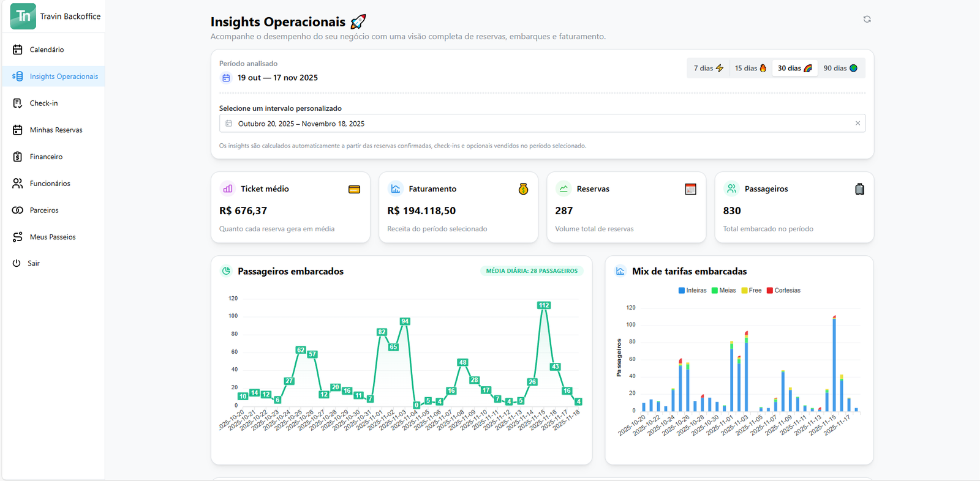Open the Check-in page
980x481 pixels.
tap(43, 103)
